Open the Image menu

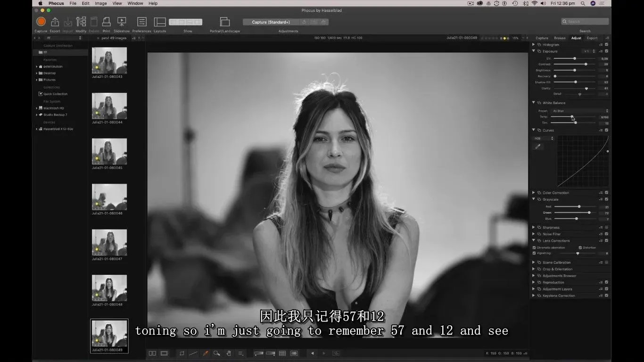tap(101, 3)
